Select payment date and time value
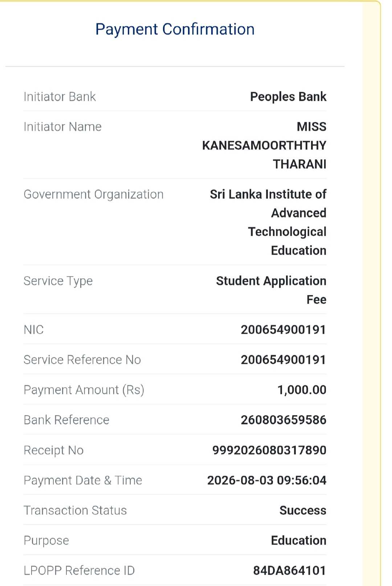 pyautogui.click(x=267, y=480)
